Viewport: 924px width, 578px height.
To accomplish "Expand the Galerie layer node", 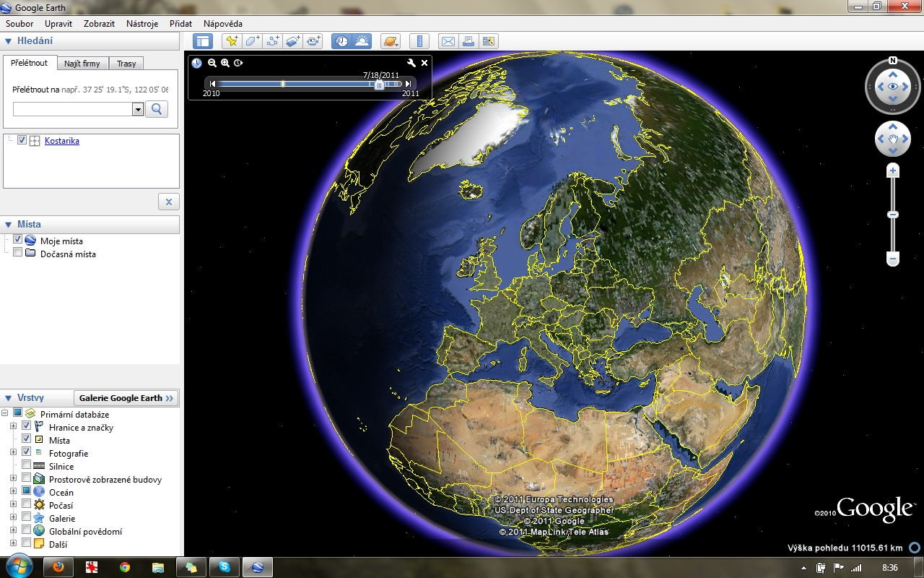I will click(x=13, y=518).
